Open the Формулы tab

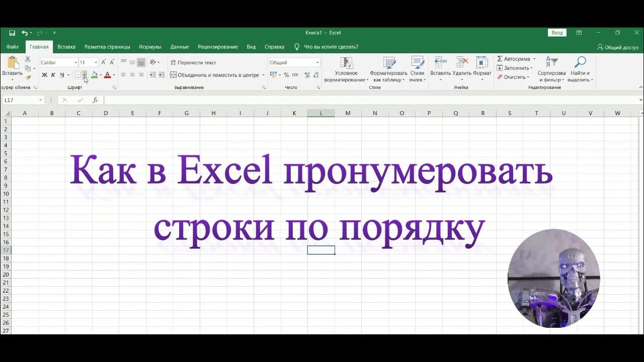tap(150, 47)
